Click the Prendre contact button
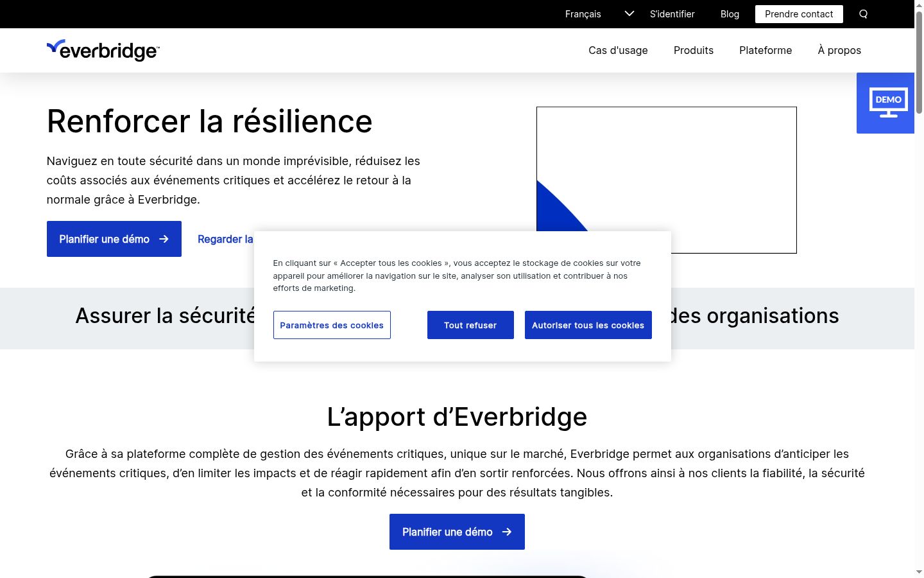Image resolution: width=924 pixels, height=578 pixels. click(x=799, y=14)
